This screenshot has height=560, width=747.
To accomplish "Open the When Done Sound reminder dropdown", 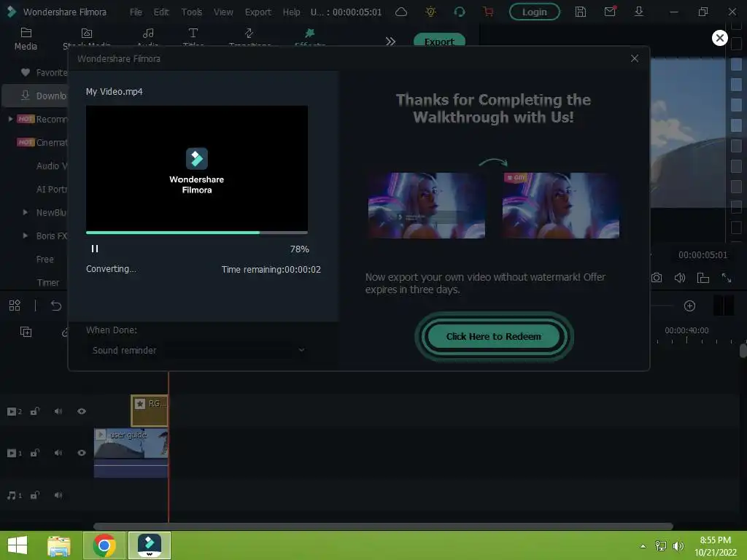I will [x=198, y=350].
